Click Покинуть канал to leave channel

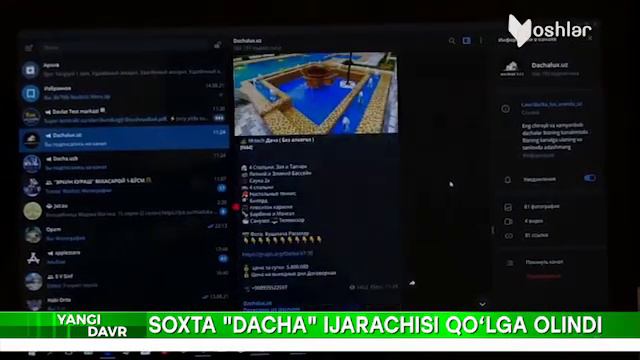pyautogui.click(x=544, y=262)
